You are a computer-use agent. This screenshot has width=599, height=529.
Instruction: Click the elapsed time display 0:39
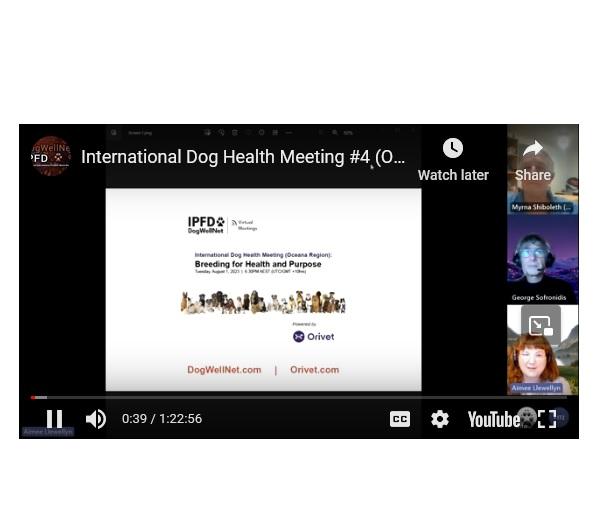click(134, 419)
